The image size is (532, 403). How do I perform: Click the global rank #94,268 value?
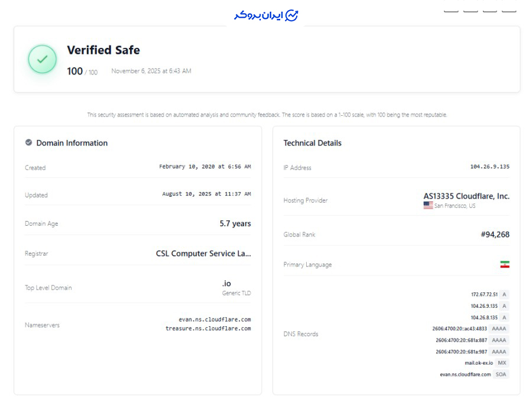(495, 235)
